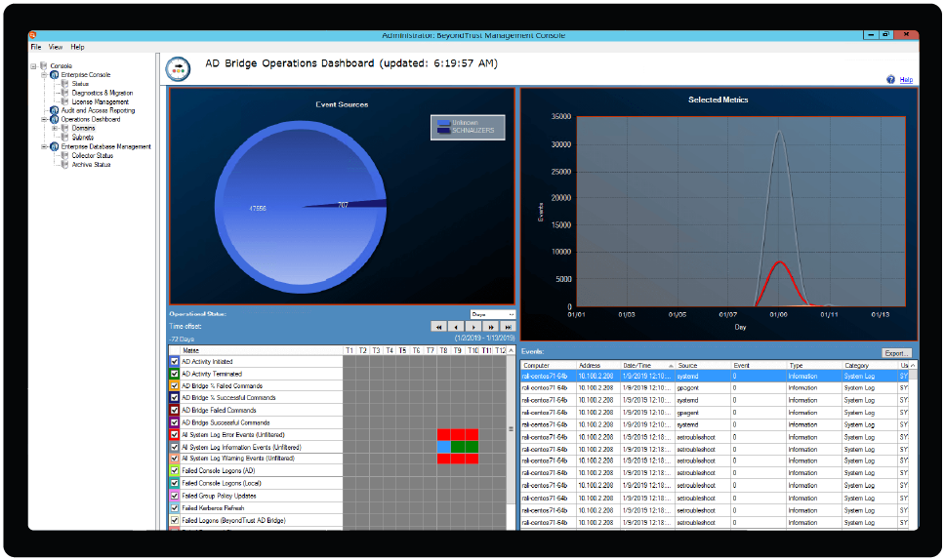Click the Collector Status server icon
Viewport: 945px width, 560px height.
pyautogui.click(x=65, y=156)
